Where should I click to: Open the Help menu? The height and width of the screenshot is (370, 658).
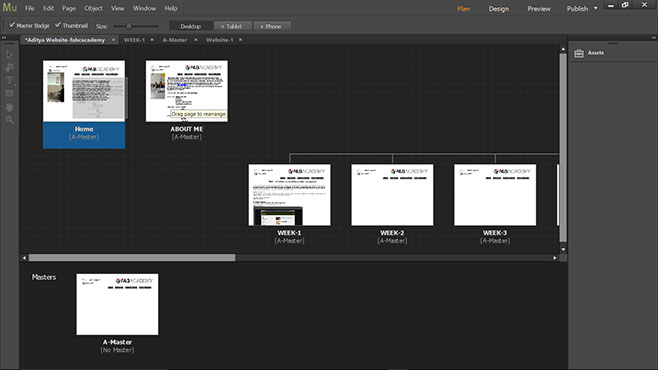171,8
